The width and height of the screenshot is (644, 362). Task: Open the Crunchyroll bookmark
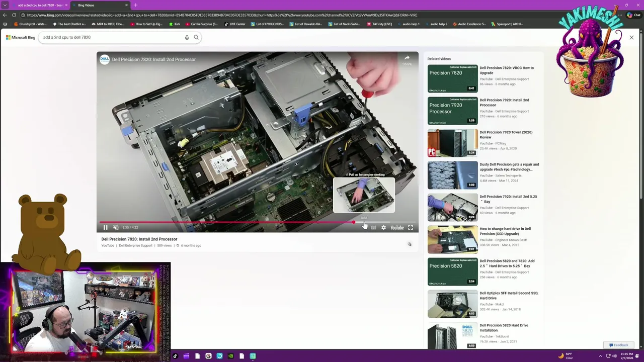[x=31, y=24]
